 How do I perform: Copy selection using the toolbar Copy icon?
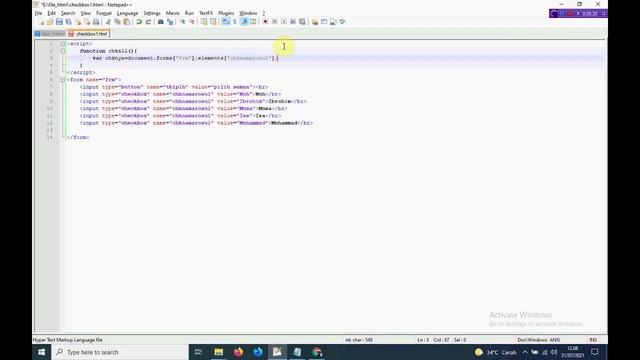(x=118, y=22)
